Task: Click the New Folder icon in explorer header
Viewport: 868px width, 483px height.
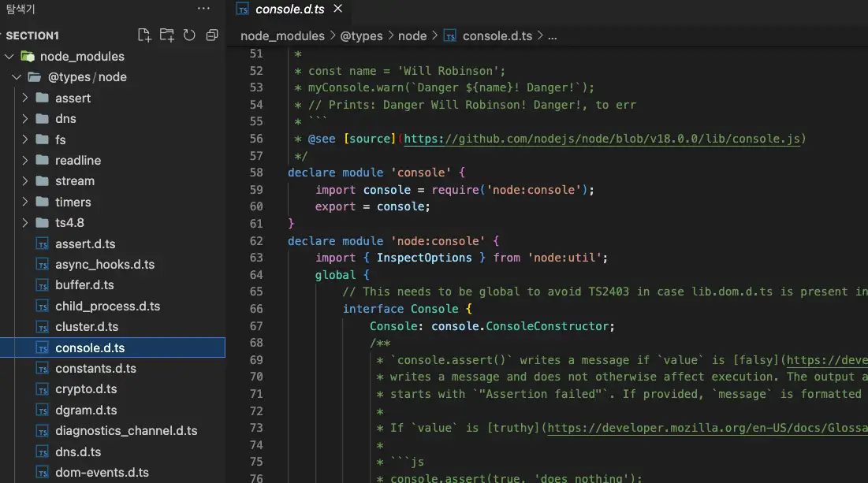Action: coord(166,35)
